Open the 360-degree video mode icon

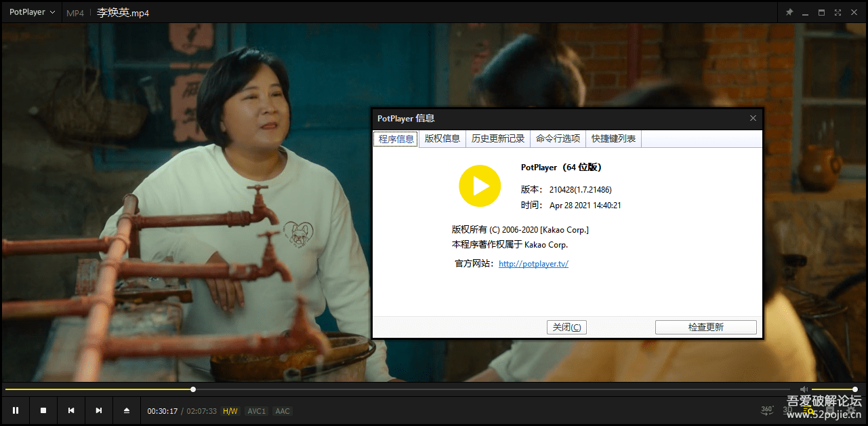coord(766,409)
